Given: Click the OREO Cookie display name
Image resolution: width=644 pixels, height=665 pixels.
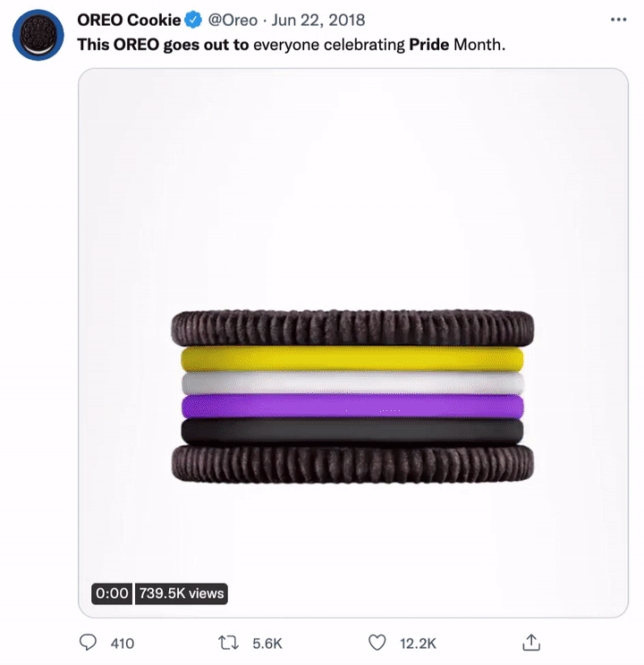Looking at the screenshot, I should pyautogui.click(x=129, y=20).
